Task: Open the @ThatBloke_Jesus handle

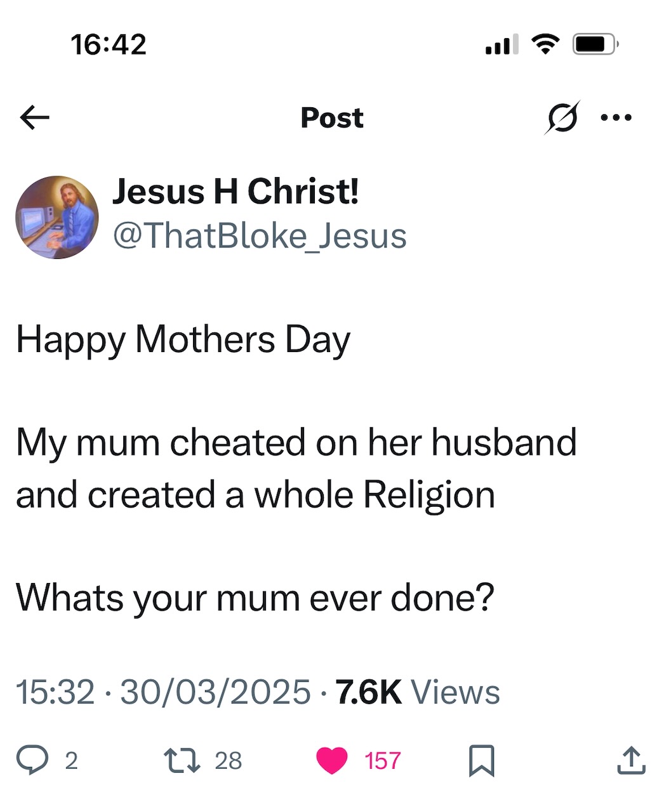Action: (260, 236)
